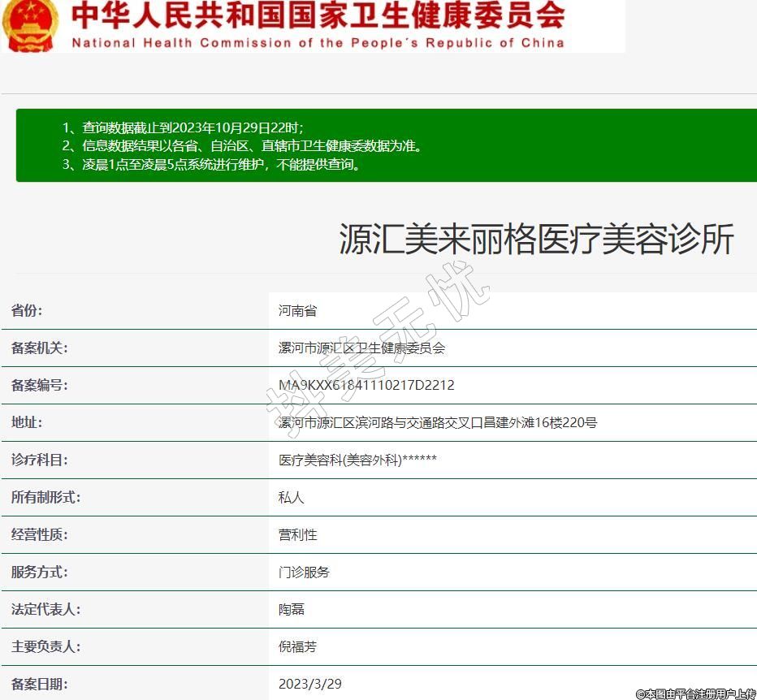Click record number MA9KXX61841110217D2212

[x=366, y=385]
